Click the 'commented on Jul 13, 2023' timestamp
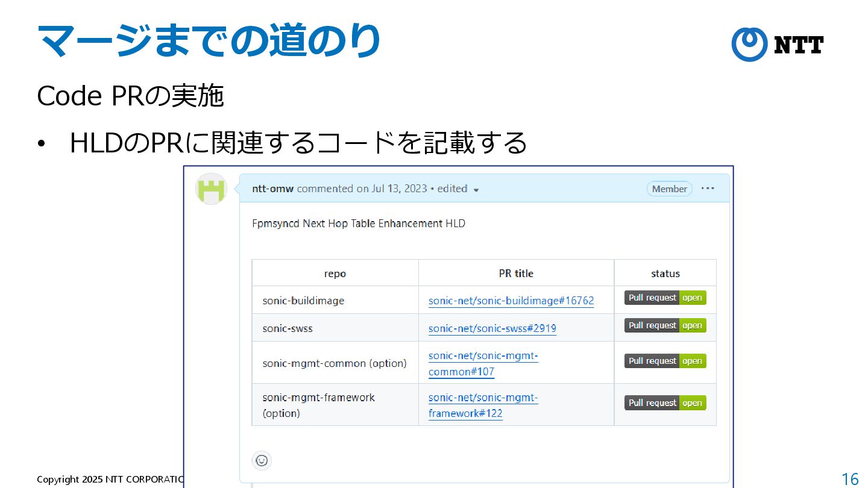This screenshot has width=868, height=488. pyautogui.click(x=362, y=189)
